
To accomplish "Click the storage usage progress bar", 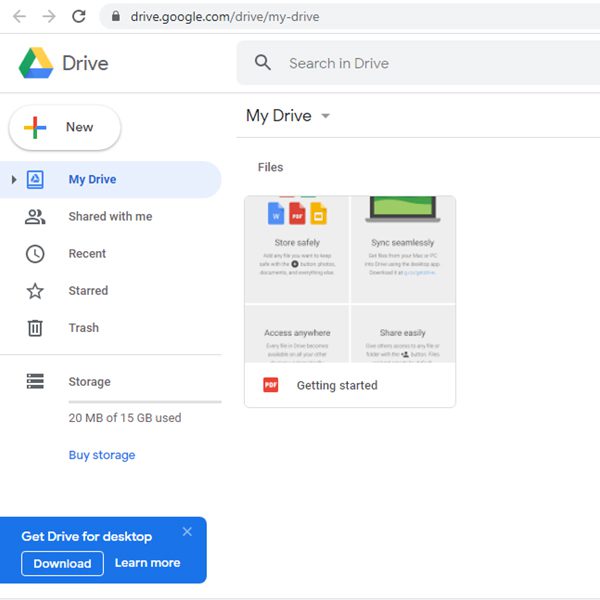I will pyautogui.click(x=145, y=402).
